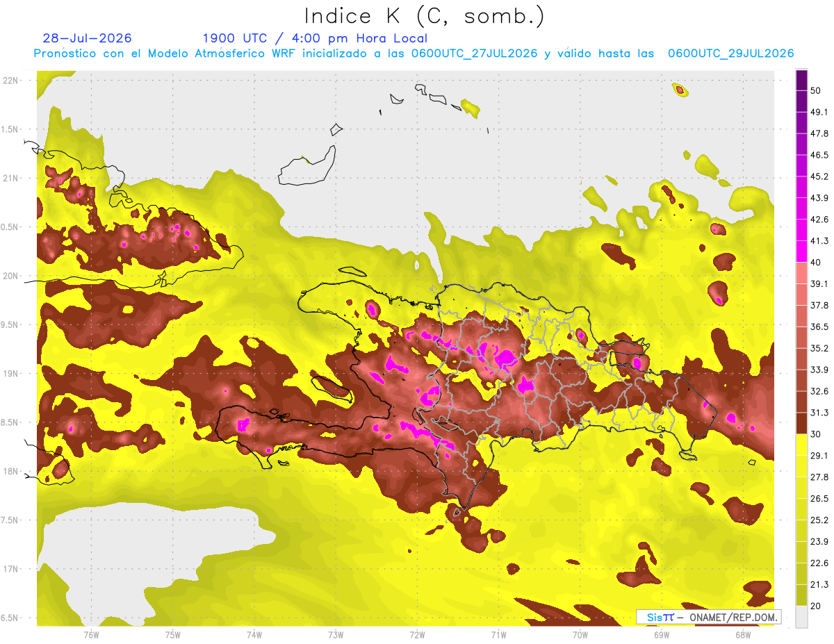Screen dimensions: 834x644
Task: Click the colorbar value '25.2'
Action: point(819,520)
